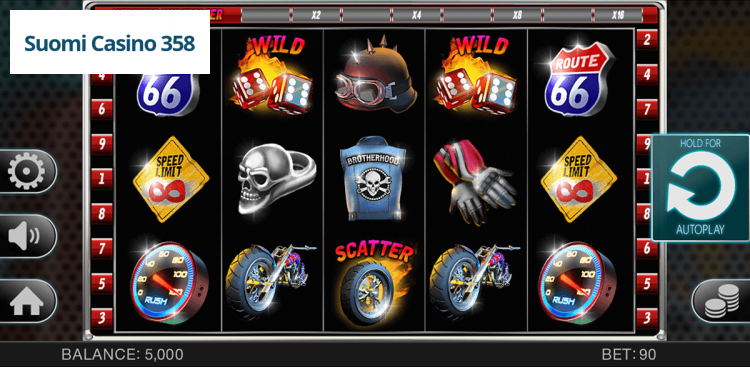Select payline 5 marker left of the first reel
The image size is (750, 367).
click(x=101, y=283)
